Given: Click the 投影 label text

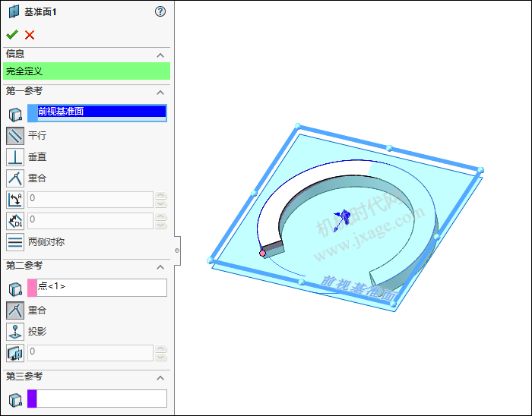Looking at the screenshot, I should 37,331.
